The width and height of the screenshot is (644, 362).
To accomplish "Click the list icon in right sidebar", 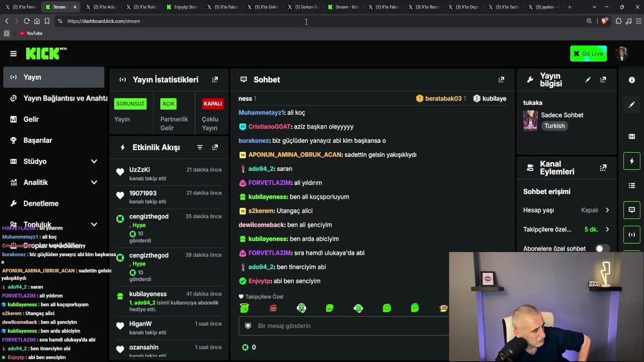I will (x=632, y=186).
